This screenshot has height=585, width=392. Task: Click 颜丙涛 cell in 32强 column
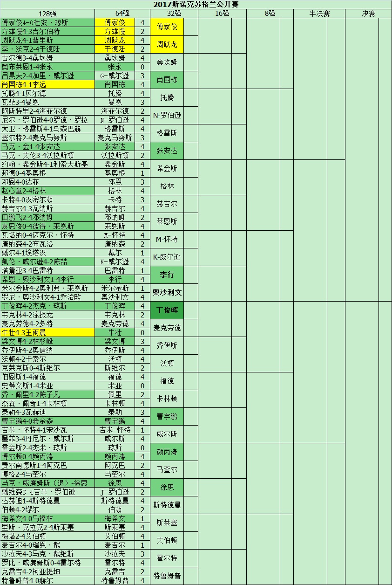pyautogui.click(x=167, y=452)
